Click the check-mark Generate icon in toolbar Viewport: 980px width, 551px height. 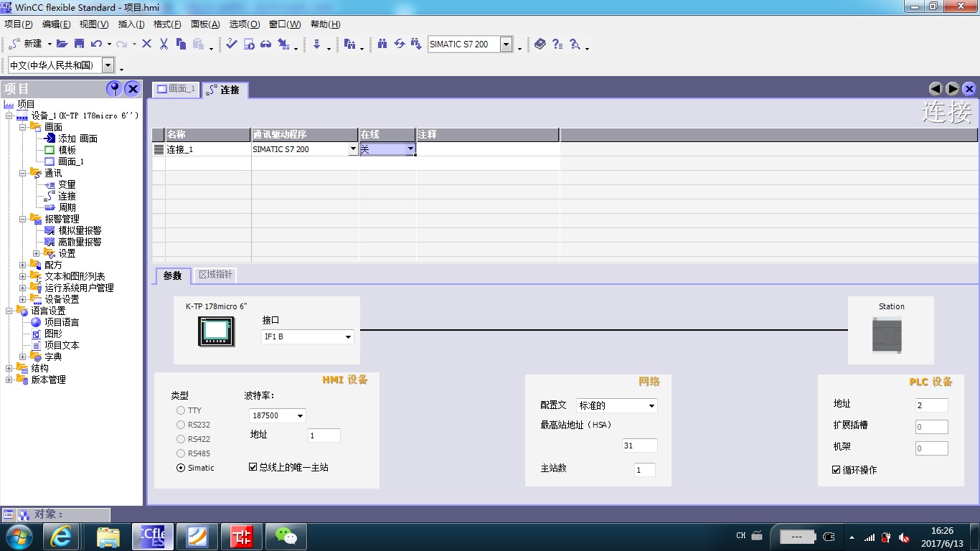(231, 44)
